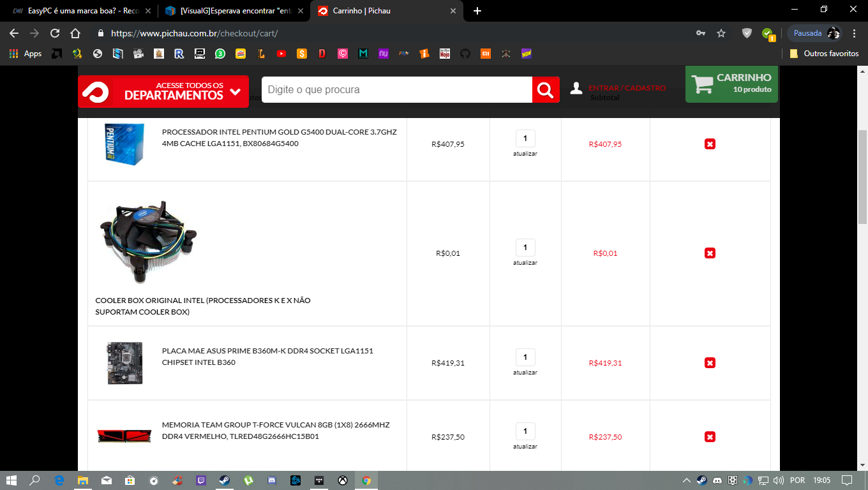Click the address bar URL
The image size is (868, 490).
[195, 33]
